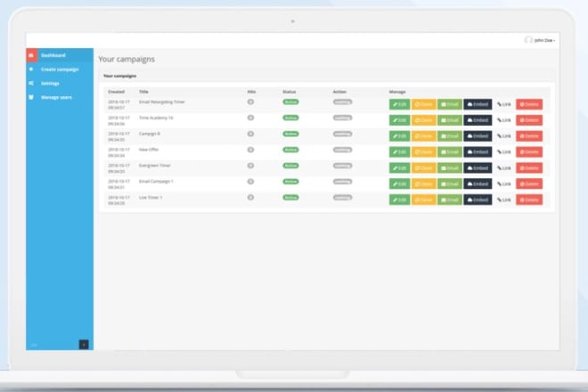
Task: Click Link for Evergreen Timer
Action: click(x=504, y=168)
